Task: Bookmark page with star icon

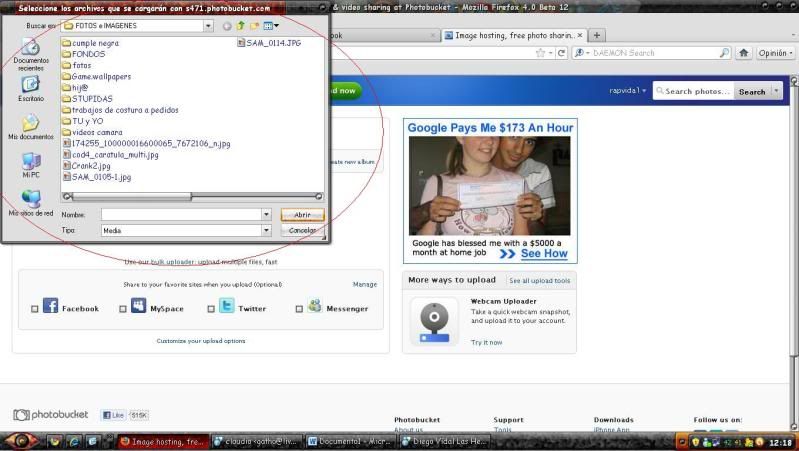Action: click(540, 53)
